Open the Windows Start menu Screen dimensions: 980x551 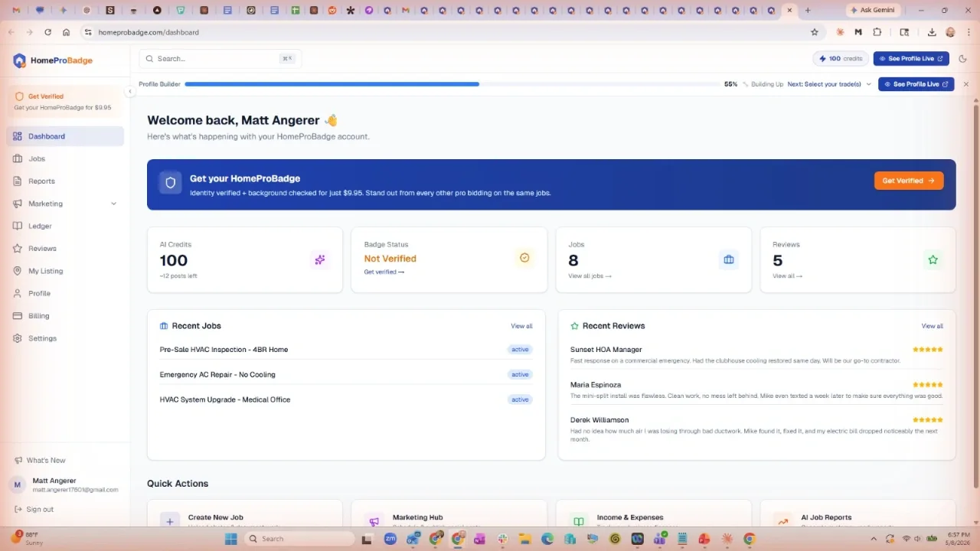tap(230, 539)
